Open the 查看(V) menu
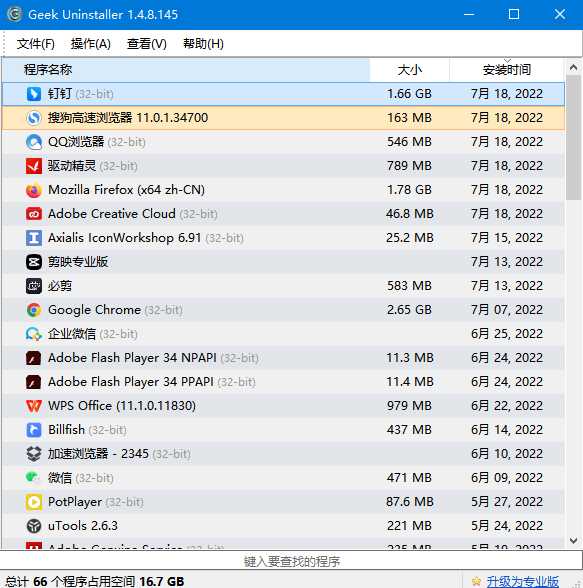This screenshot has height=588, width=583. pos(147,44)
